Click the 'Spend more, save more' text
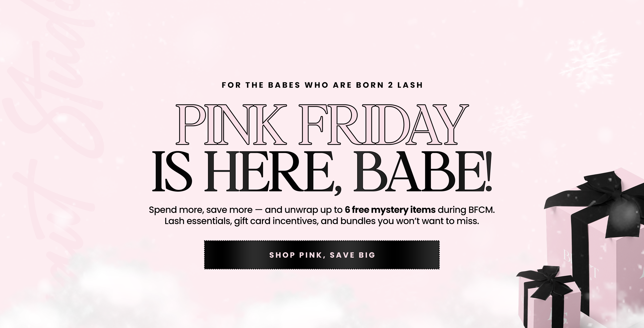644x328 pixels. pos(200,210)
